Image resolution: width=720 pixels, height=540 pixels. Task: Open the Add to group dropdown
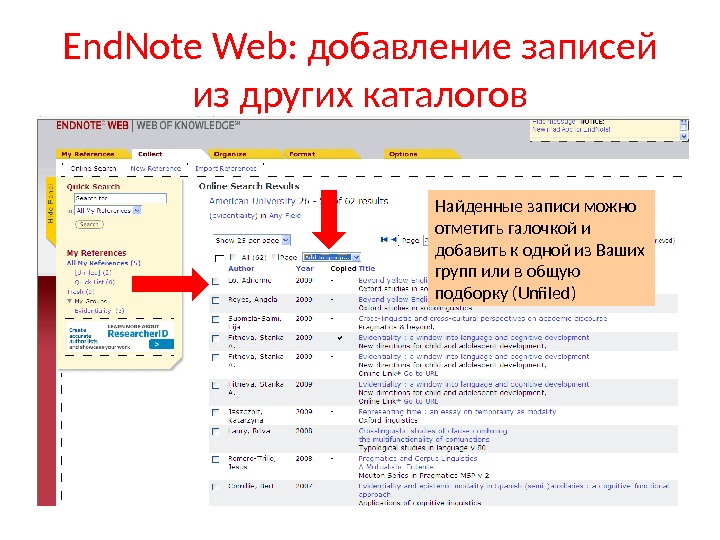point(331,257)
